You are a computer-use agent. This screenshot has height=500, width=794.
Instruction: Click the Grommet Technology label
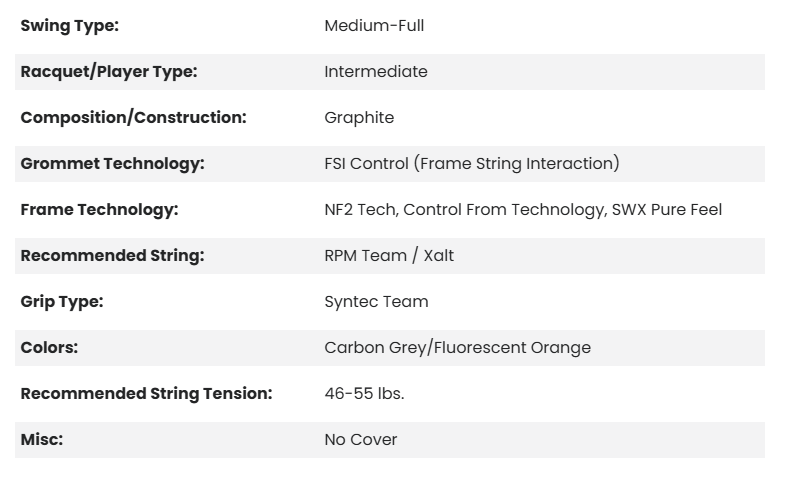tap(112, 164)
